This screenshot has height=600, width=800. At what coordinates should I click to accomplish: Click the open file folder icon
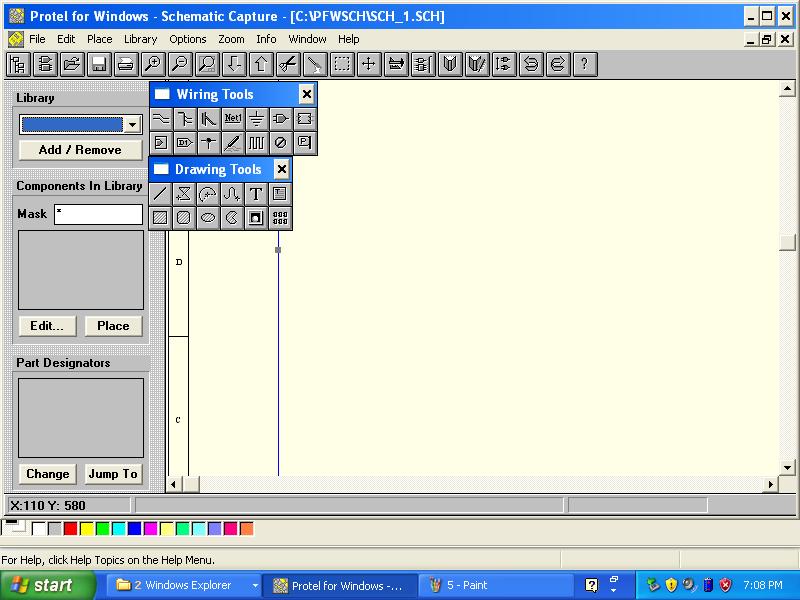coord(72,64)
